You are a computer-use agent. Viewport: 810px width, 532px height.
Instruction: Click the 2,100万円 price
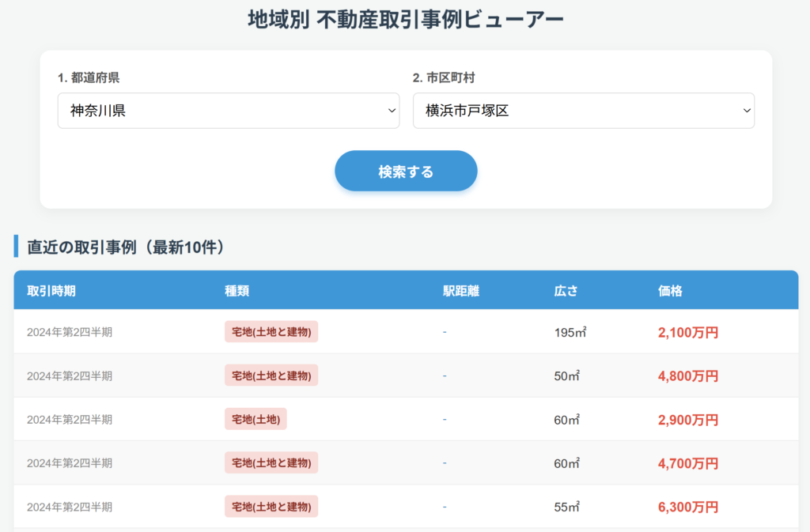click(x=687, y=333)
